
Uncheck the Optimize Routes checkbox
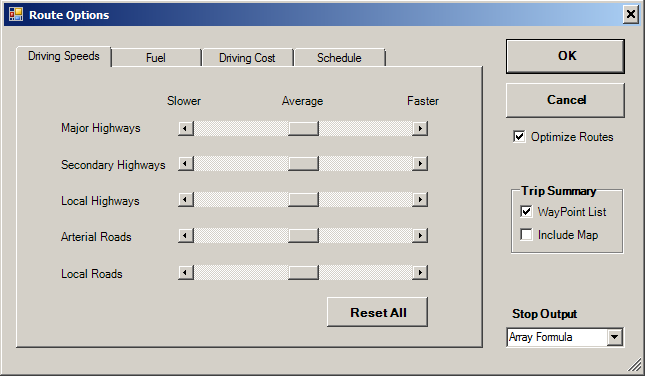(519, 137)
